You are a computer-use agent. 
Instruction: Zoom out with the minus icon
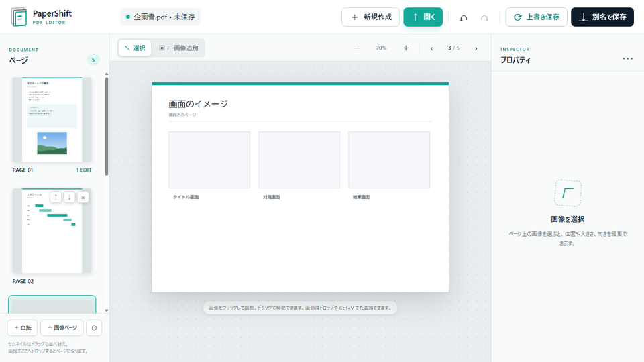click(356, 48)
